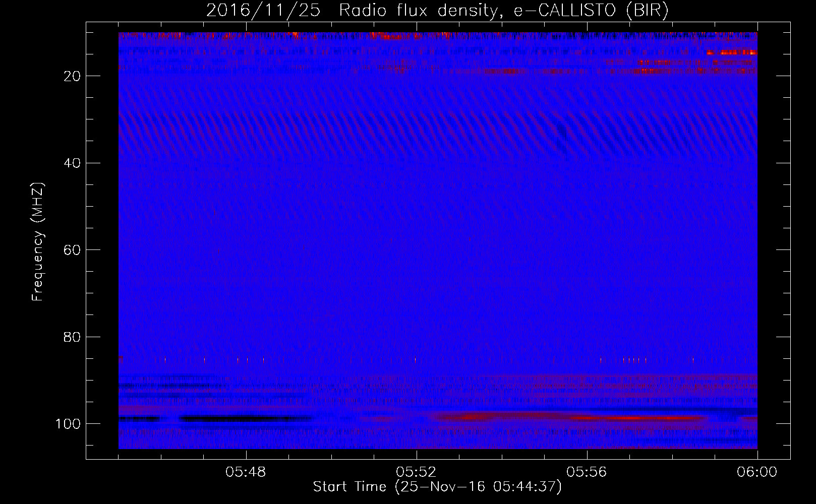
Task: Click the 05:56 time axis label
Action: click(587, 472)
